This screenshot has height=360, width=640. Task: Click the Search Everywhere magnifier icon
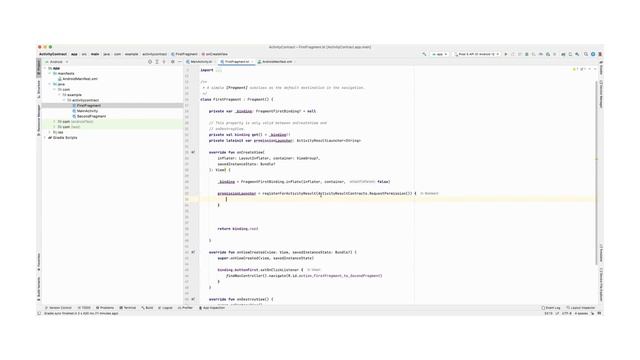point(586,54)
